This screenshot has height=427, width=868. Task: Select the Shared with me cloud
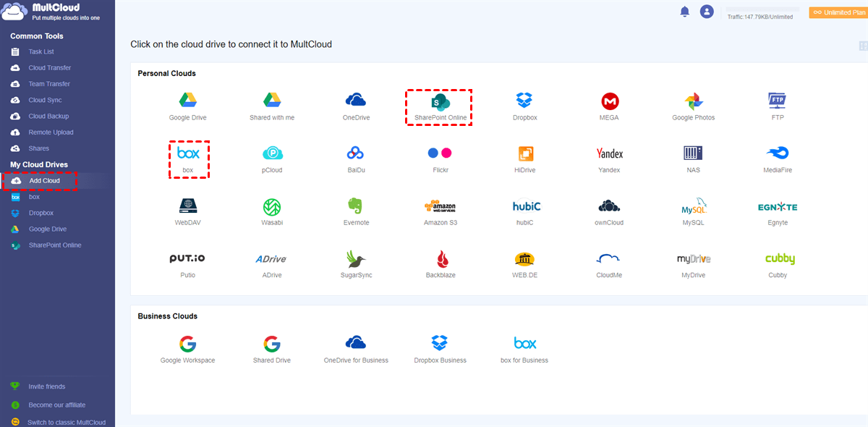pos(272,107)
